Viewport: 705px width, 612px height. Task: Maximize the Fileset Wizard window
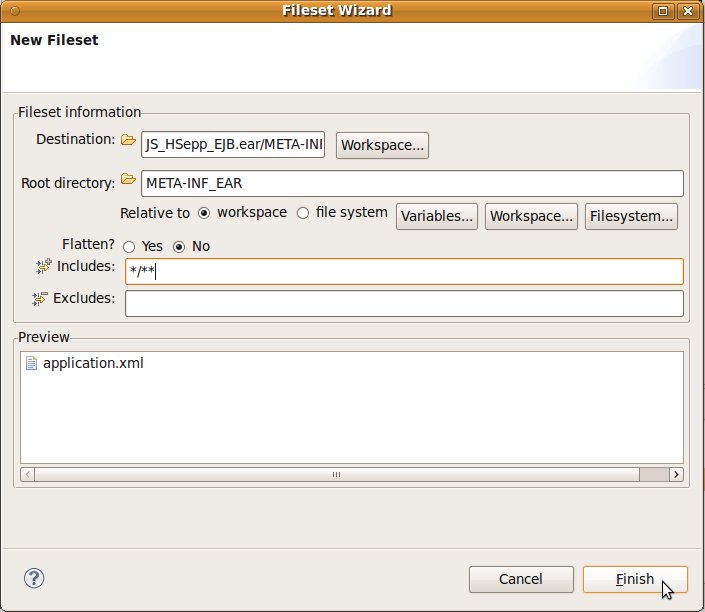click(662, 11)
